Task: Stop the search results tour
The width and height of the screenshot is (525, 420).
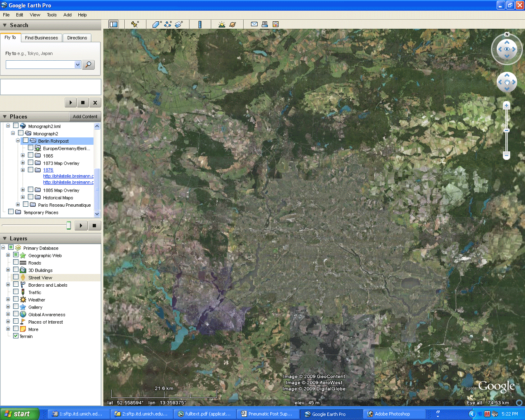Action: [83, 103]
